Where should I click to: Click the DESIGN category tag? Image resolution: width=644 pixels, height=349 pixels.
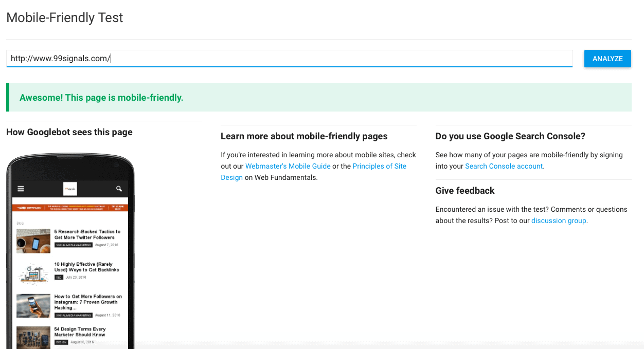pyautogui.click(x=61, y=342)
